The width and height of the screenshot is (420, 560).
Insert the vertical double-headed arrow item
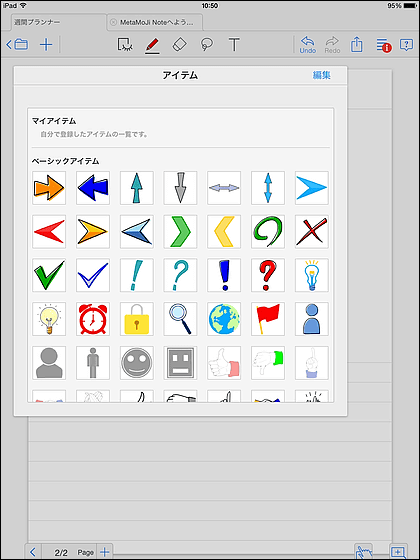pos(268,188)
